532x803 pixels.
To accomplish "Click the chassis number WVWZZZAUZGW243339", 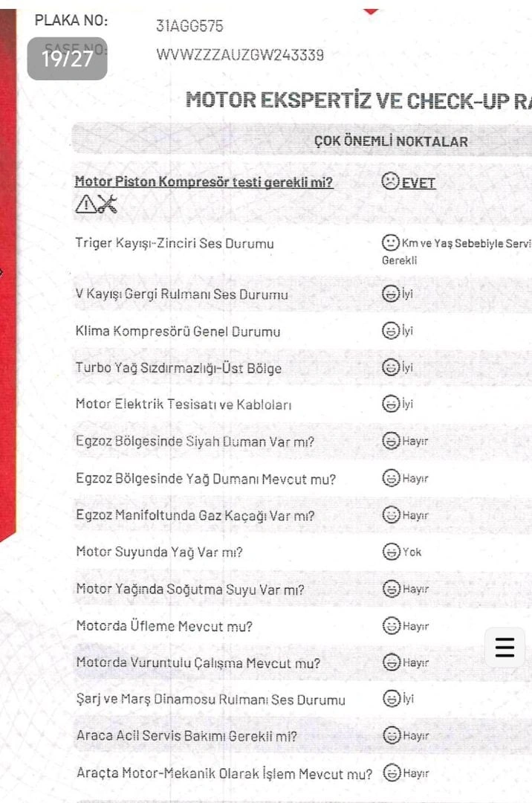I will point(240,55).
